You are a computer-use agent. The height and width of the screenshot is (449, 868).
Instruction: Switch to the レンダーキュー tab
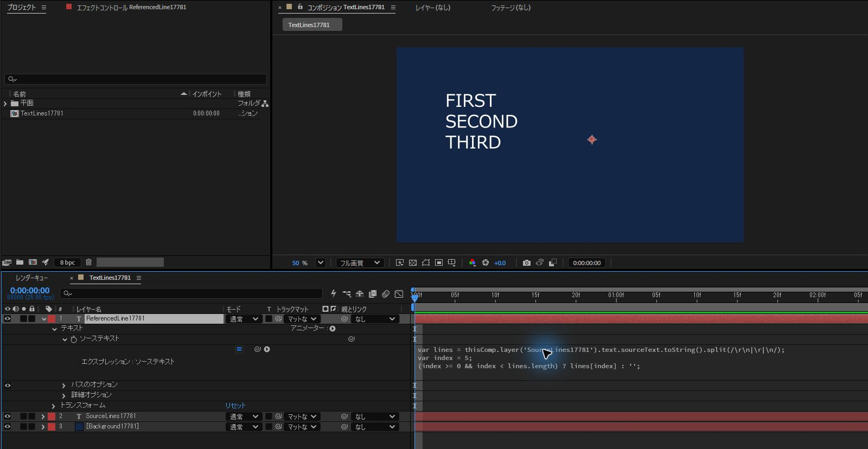[x=31, y=278]
